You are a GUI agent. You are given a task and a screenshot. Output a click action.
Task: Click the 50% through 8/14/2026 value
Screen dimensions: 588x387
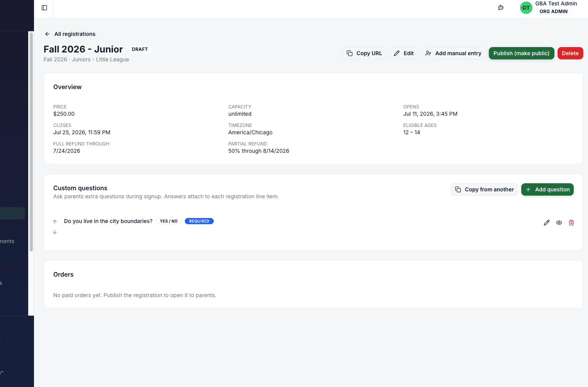[259, 151]
